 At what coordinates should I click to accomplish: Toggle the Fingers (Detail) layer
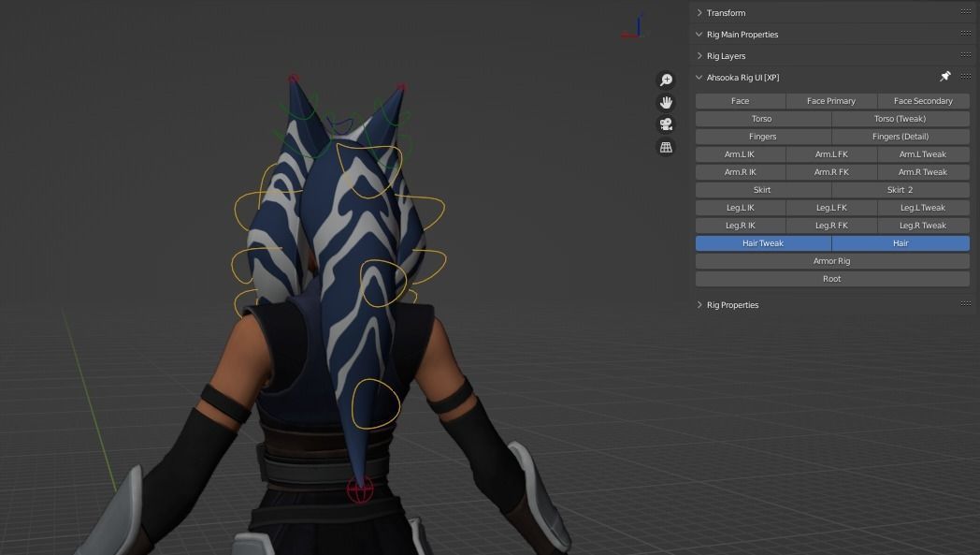point(901,137)
